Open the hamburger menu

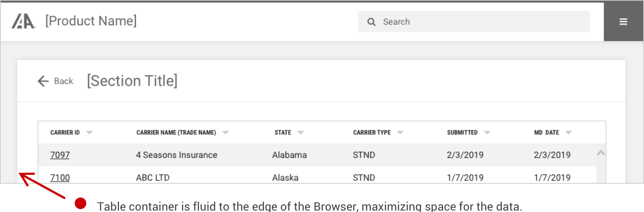pos(623,22)
